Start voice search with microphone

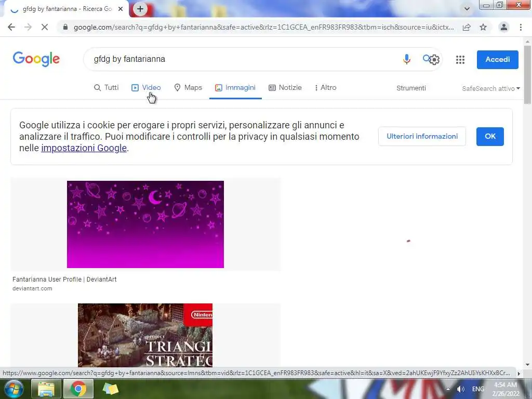406,59
